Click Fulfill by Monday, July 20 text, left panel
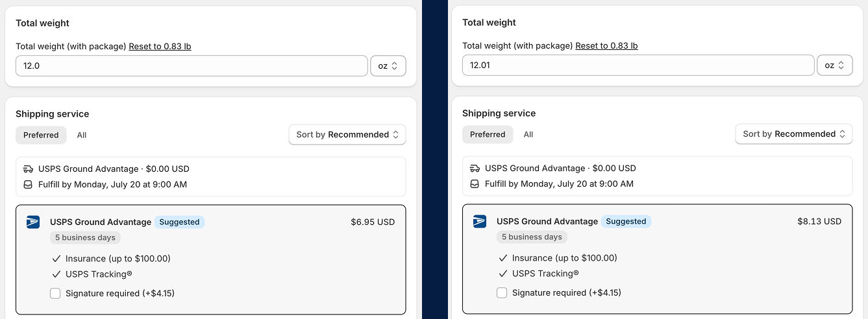 pos(112,184)
